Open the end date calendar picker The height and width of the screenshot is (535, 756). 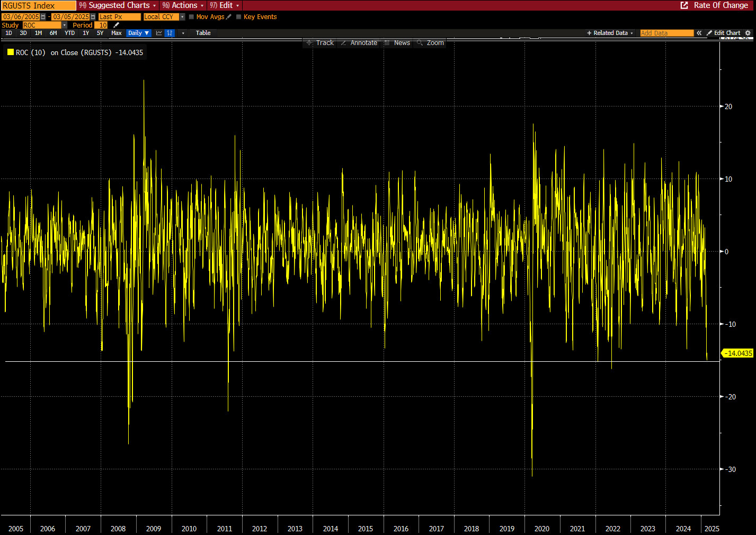93,17
